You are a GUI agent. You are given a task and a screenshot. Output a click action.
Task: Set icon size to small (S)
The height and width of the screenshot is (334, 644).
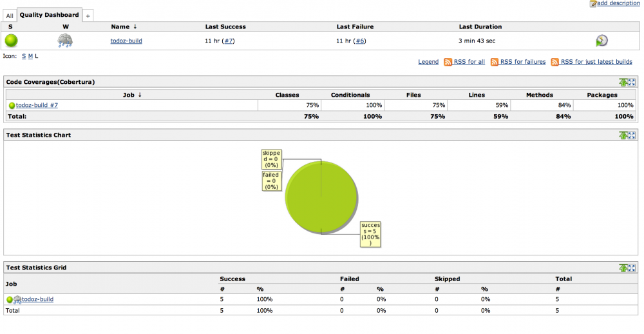point(24,56)
